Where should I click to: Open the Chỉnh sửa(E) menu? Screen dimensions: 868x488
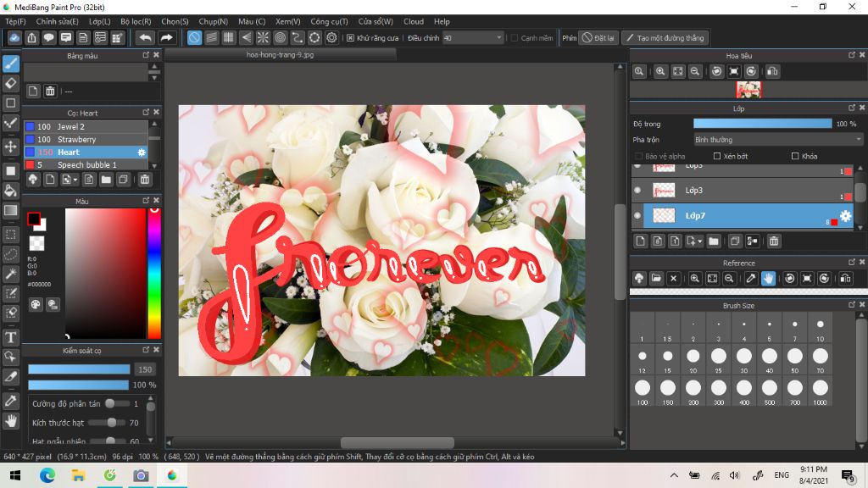click(57, 21)
